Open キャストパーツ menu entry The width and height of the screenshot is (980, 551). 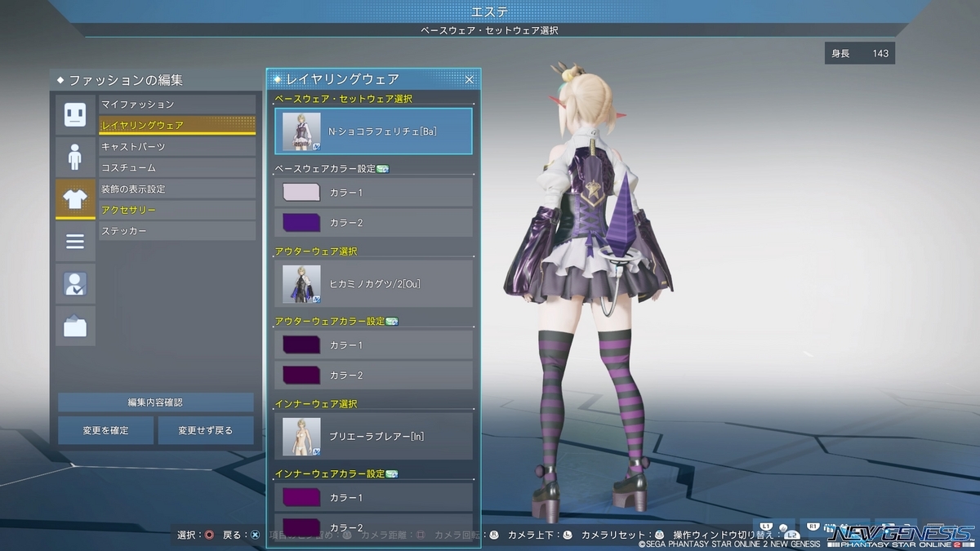[177, 146]
